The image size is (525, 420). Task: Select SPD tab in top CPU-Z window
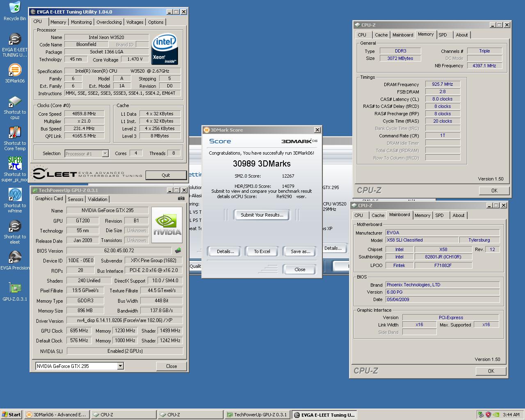pyautogui.click(x=443, y=35)
